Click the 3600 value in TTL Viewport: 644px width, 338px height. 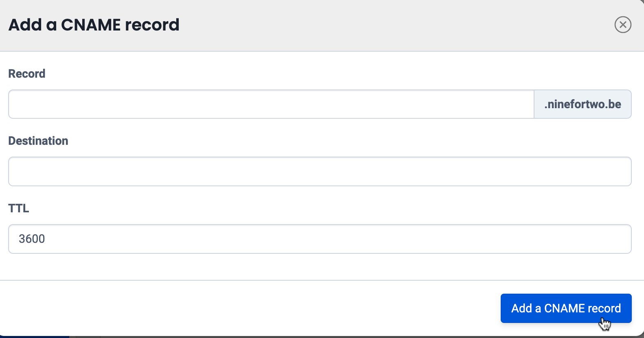[x=32, y=239]
